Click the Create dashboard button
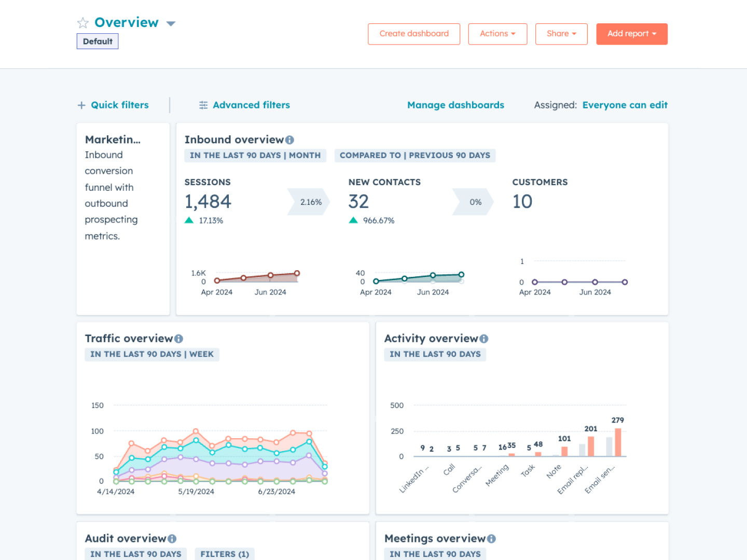The image size is (747, 560). [414, 34]
